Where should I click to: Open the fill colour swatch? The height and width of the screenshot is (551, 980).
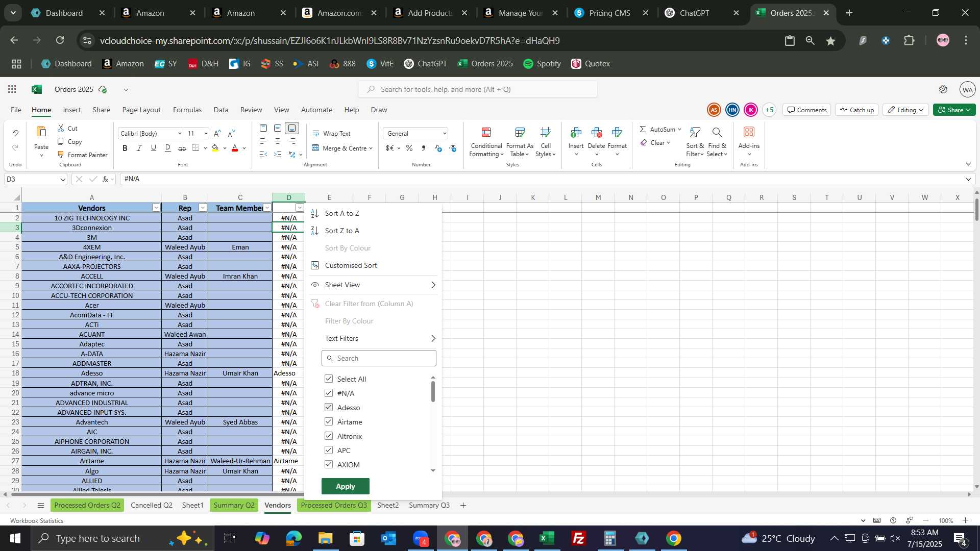(215, 148)
